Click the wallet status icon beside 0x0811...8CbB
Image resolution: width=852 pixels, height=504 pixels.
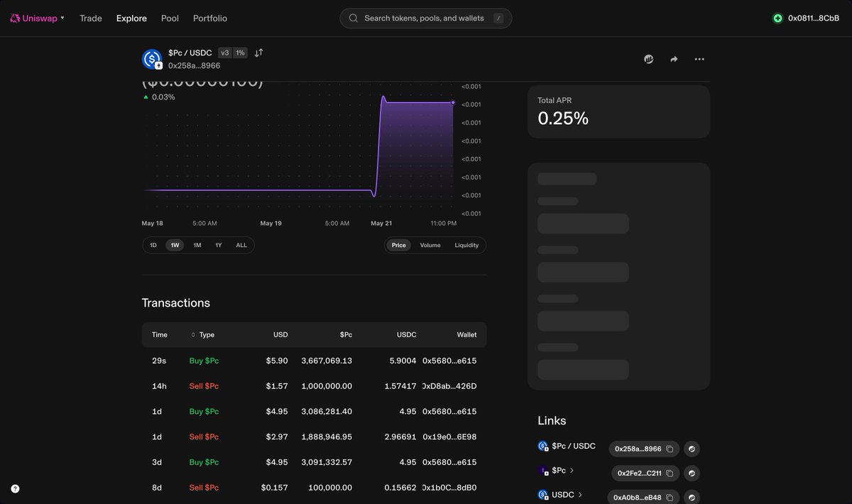(778, 18)
